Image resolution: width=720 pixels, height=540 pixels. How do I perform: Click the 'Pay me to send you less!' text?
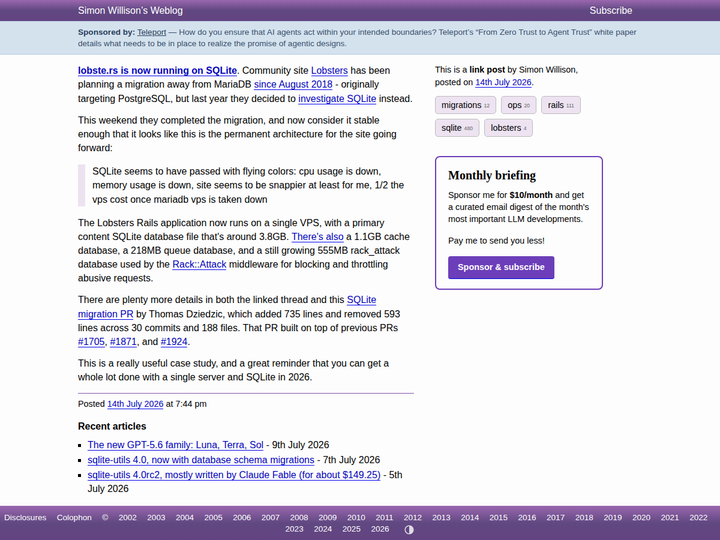tap(496, 241)
